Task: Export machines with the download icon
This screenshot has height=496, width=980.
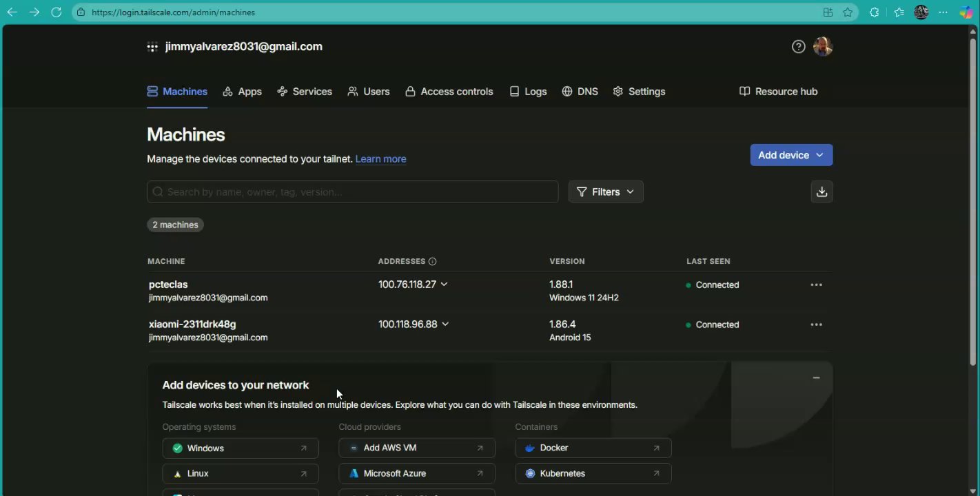Action: (821, 192)
